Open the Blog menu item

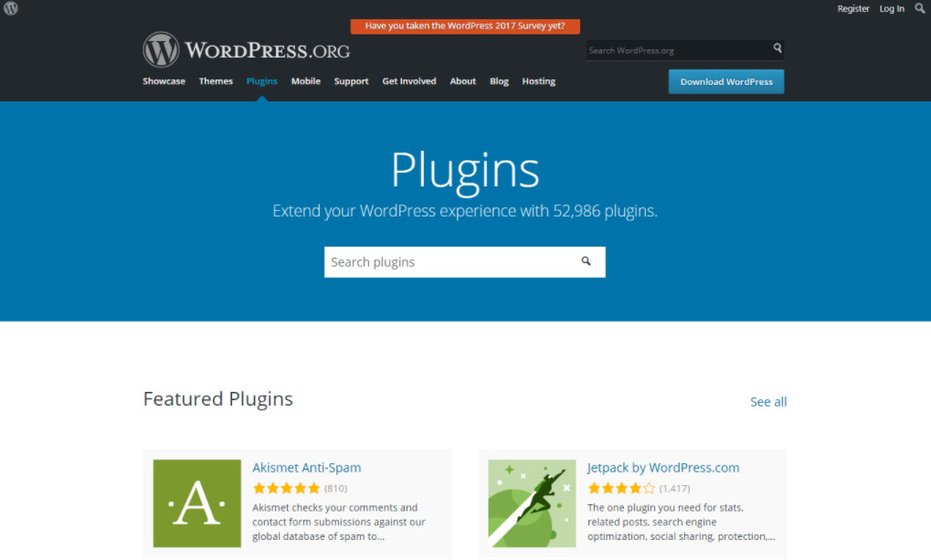(500, 81)
